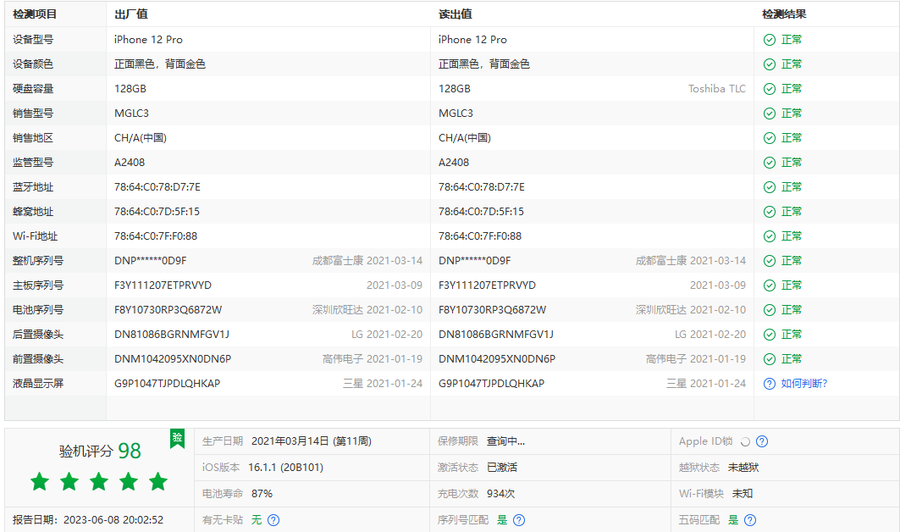Click the green check icon in 销售地区 row
The image size is (900, 532).
[x=769, y=138]
